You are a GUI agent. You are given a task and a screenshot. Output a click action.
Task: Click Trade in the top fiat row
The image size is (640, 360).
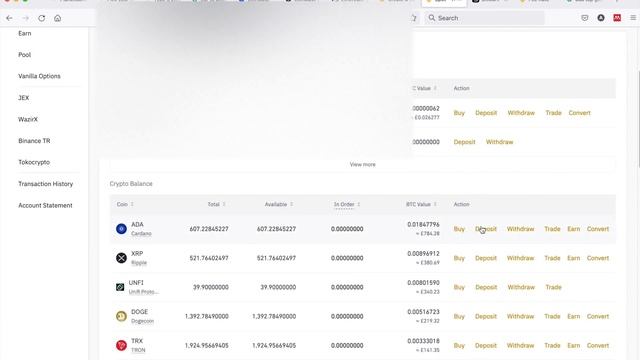click(553, 113)
